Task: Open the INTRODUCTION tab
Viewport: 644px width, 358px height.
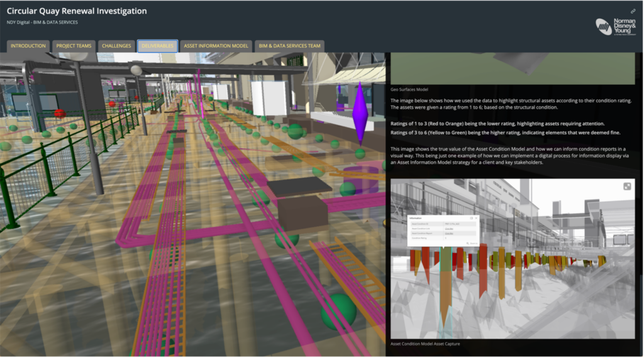Action: (x=28, y=46)
